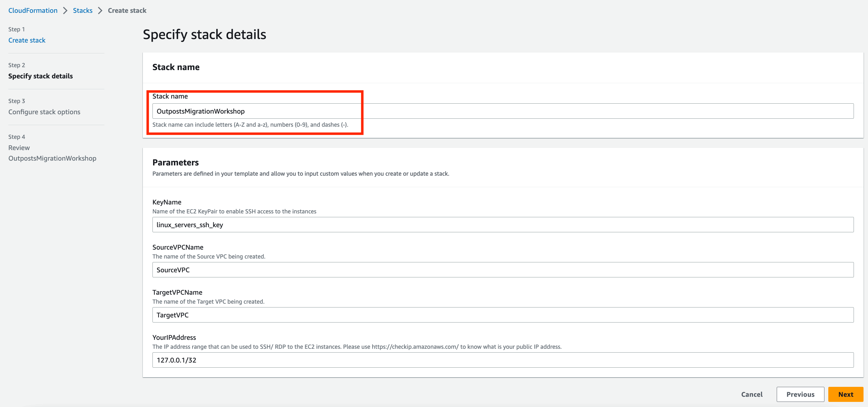Image resolution: width=868 pixels, height=407 pixels.
Task: Click the Create stack breadcrumb label
Action: click(x=127, y=11)
